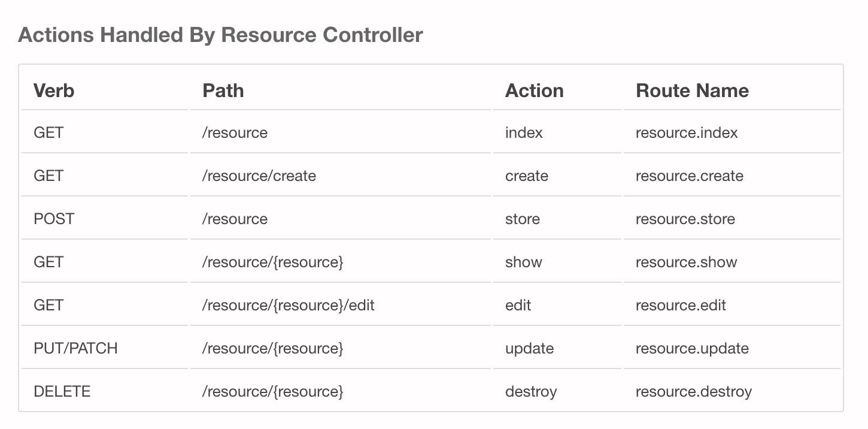Click the 'Actions Handled By Resource Controller' heading
The width and height of the screenshot is (868, 429).
(x=220, y=35)
